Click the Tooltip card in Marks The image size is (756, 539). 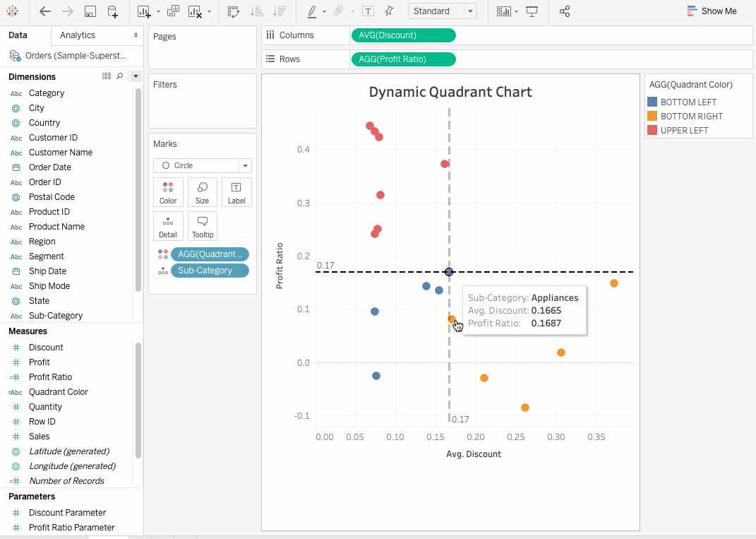coord(202,226)
